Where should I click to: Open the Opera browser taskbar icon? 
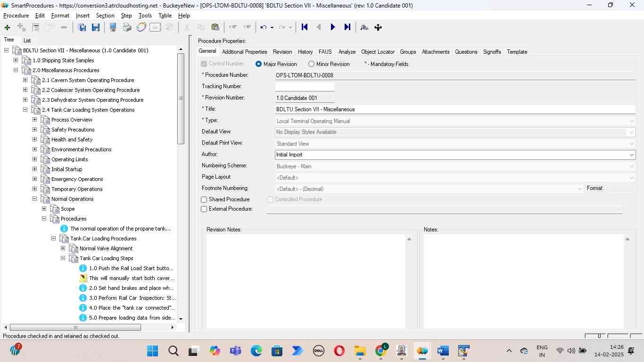coord(339,351)
